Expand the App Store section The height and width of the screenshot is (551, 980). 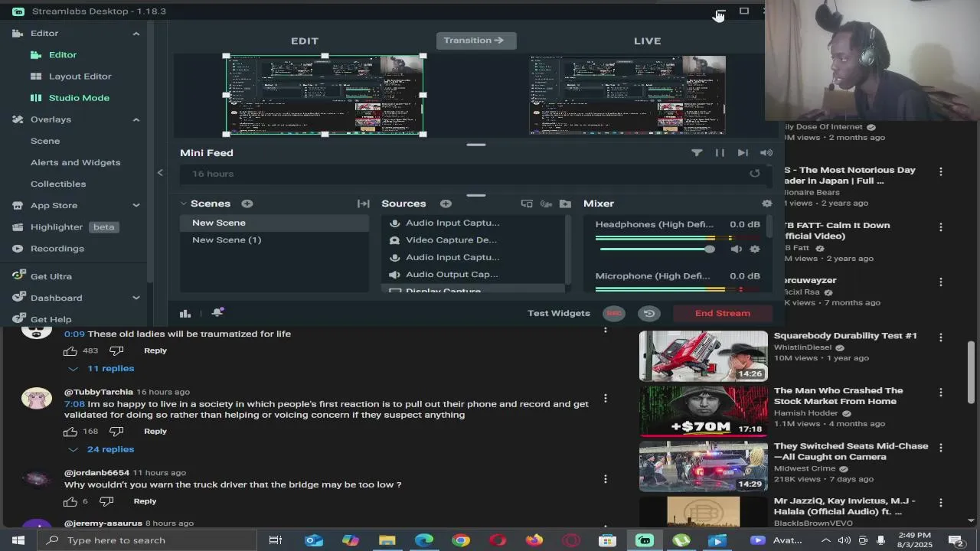pyautogui.click(x=136, y=205)
